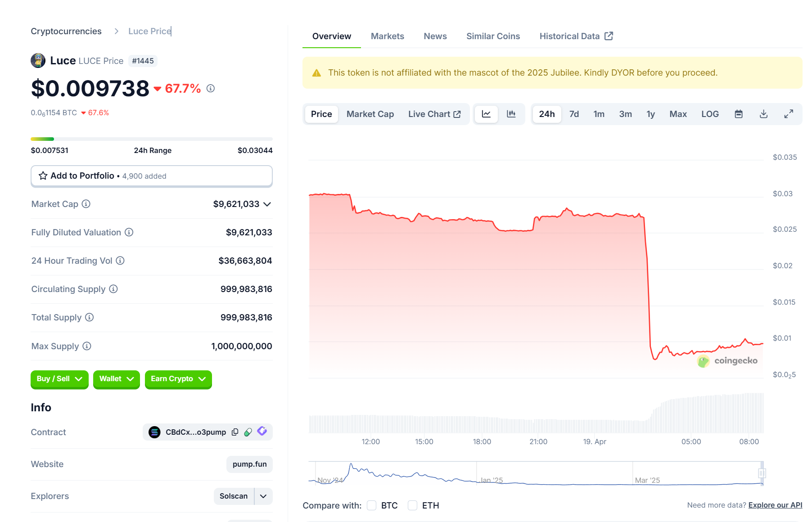Image resolution: width=812 pixels, height=522 pixels.
Task: Click the chart navigator right handle
Action: (x=762, y=473)
